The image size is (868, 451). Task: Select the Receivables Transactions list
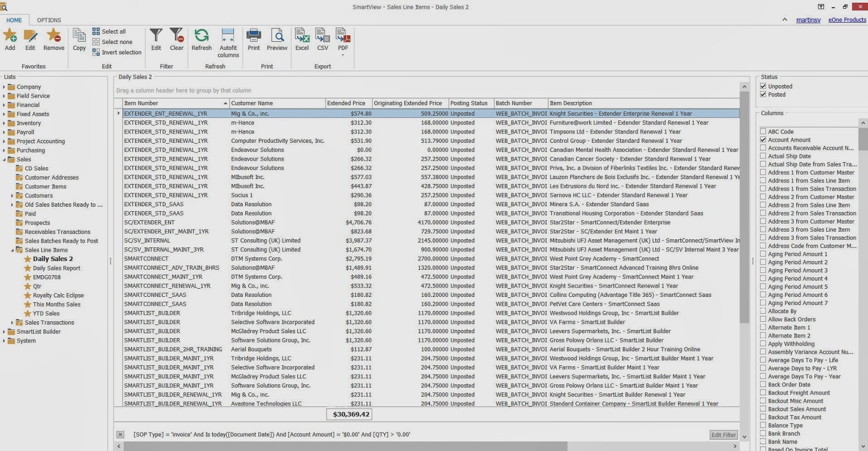pos(58,232)
